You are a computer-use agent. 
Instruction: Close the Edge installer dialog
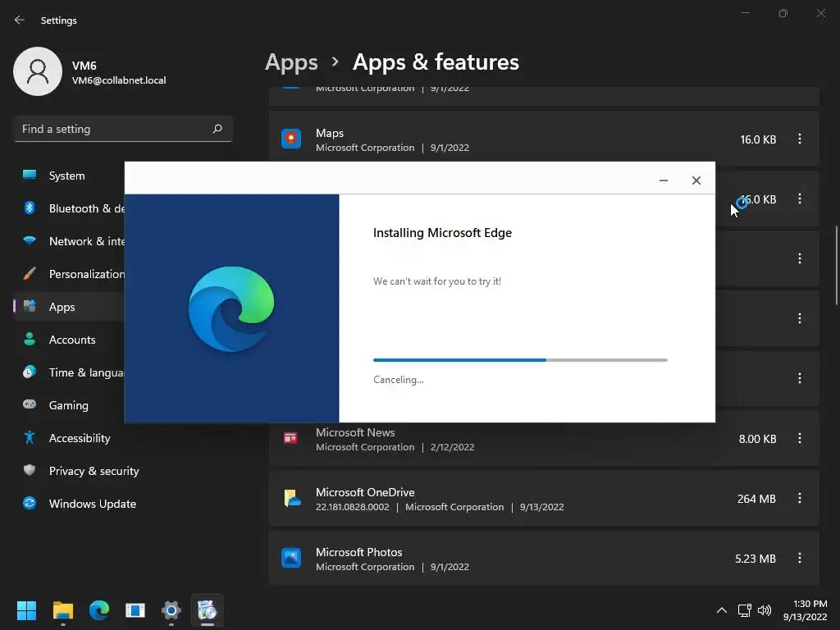[696, 180]
